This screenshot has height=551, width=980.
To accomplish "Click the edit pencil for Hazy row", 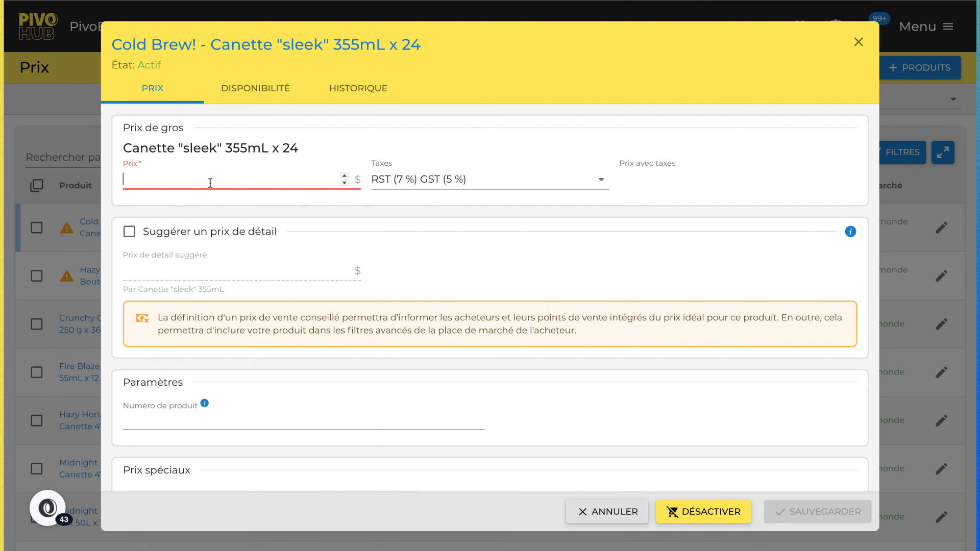I will [941, 276].
